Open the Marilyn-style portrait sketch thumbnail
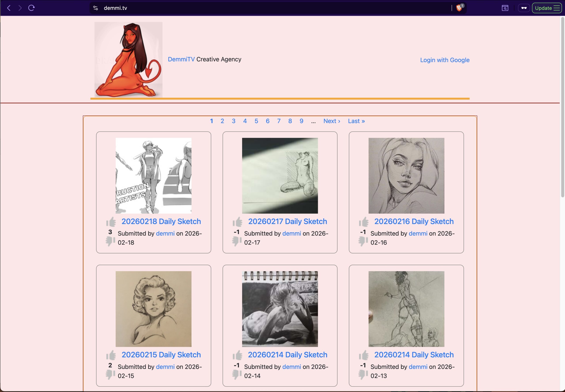The width and height of the screenshot is (565, 392). coord(153,309)
